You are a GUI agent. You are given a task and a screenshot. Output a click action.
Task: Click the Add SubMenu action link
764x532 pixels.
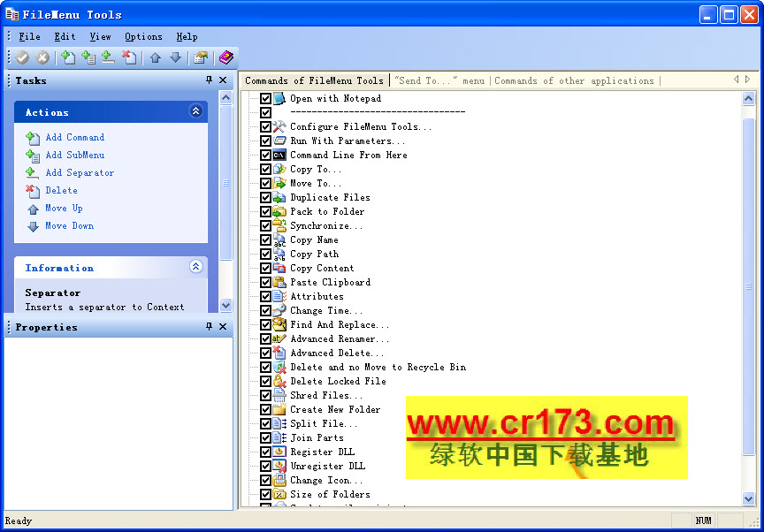pos(74,156)
